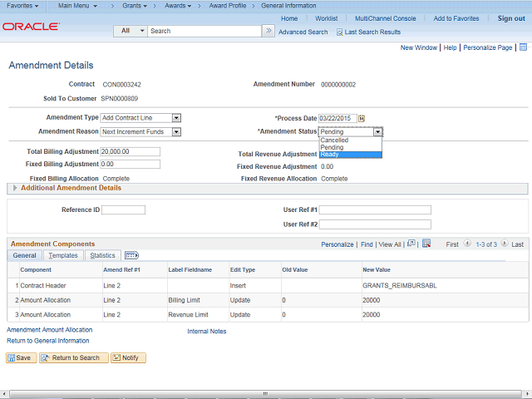Click the search go arrow button
532x399 pixels.
268,31
